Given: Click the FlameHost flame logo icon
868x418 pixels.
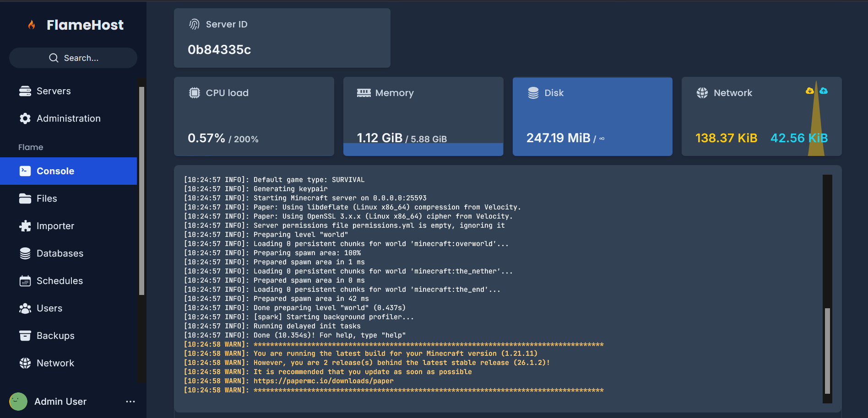Looking at the screenshot, I should coord(32,25).
